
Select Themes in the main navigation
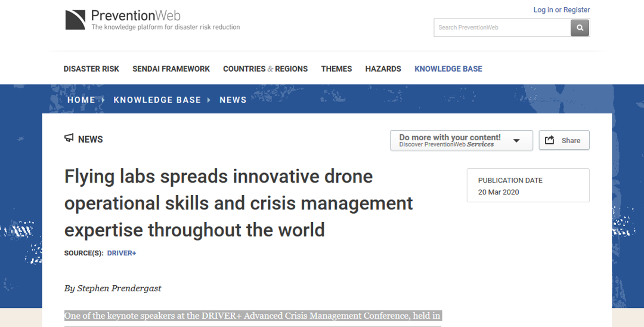[336, 69]
